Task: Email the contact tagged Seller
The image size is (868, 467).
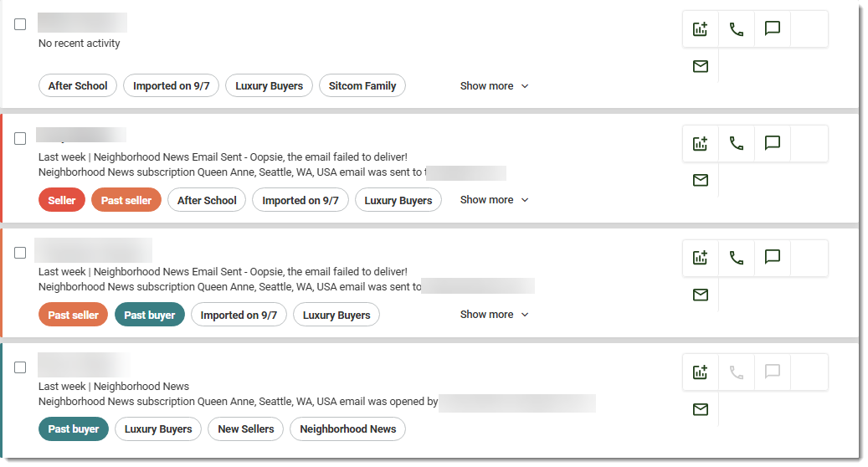Action: tap(701, 181)
